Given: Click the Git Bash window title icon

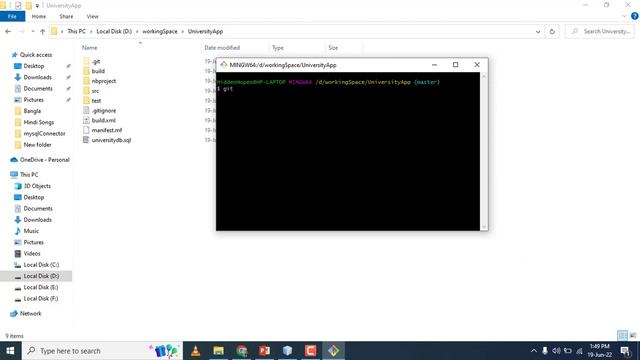Looking at the screenshot, I should [x=223, y=65].
